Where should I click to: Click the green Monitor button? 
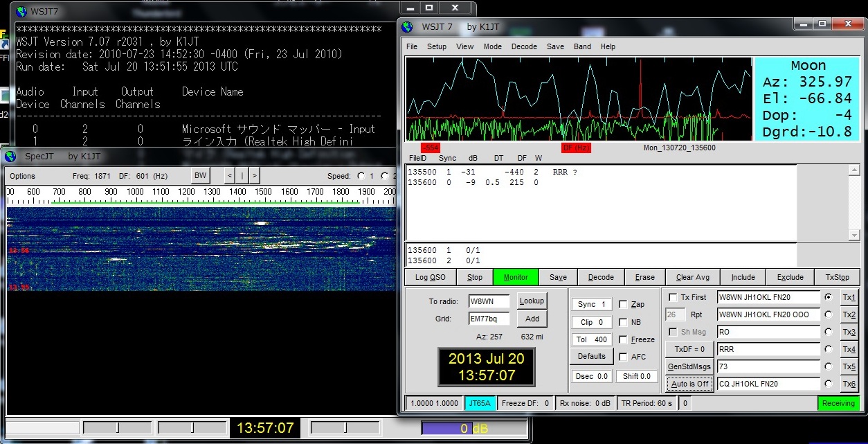point(516,277)
